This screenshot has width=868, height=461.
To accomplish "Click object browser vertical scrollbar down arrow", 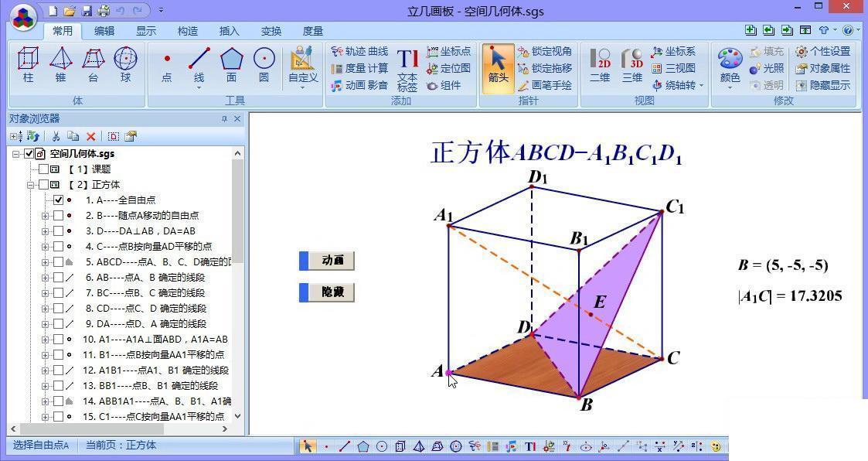I will tap(237, 416).
